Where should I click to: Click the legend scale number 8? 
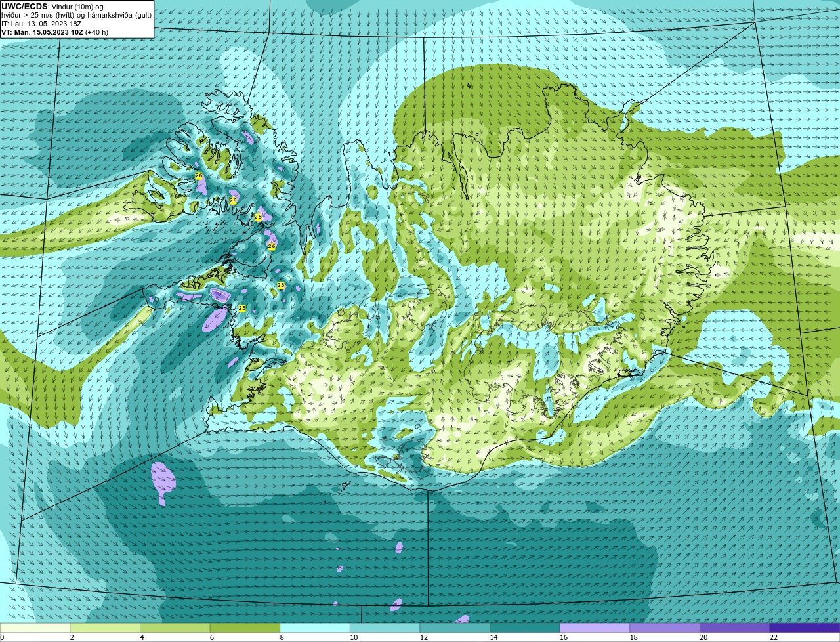[282, 637]
